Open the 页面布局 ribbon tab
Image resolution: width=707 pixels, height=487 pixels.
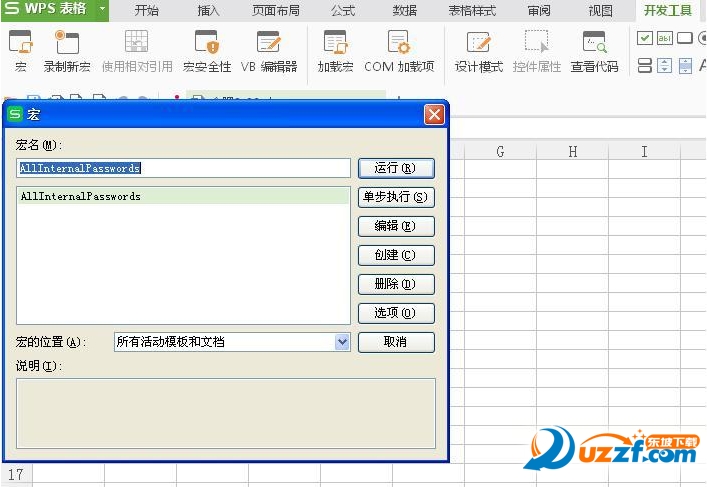[274, 11]
